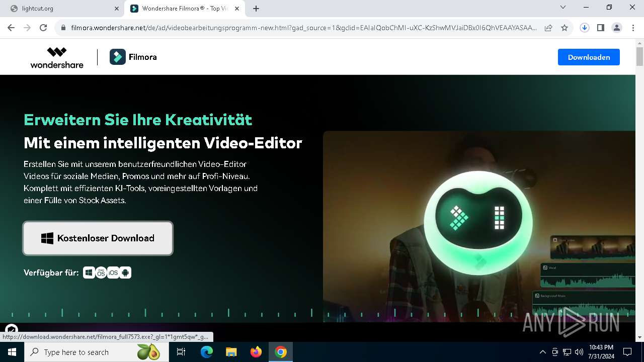This screenshot has width=644, height=362.
Task: Click the blue Downloaden button
Action: coord(589,57)
